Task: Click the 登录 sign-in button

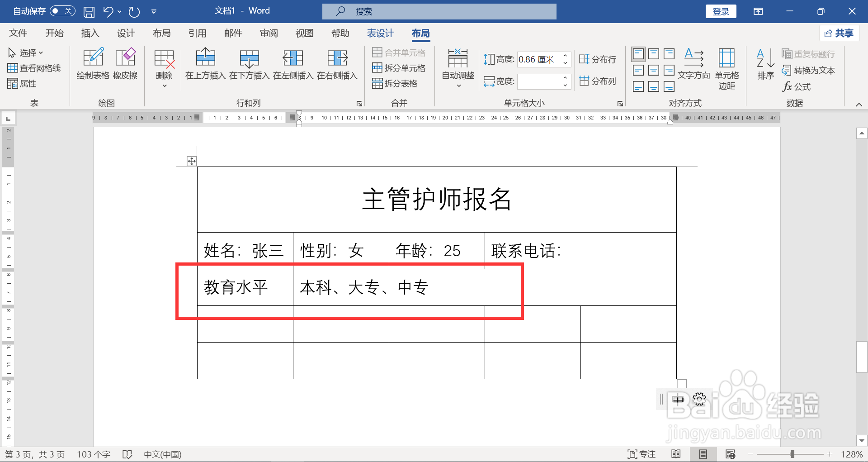Action: tap(721, 11)
